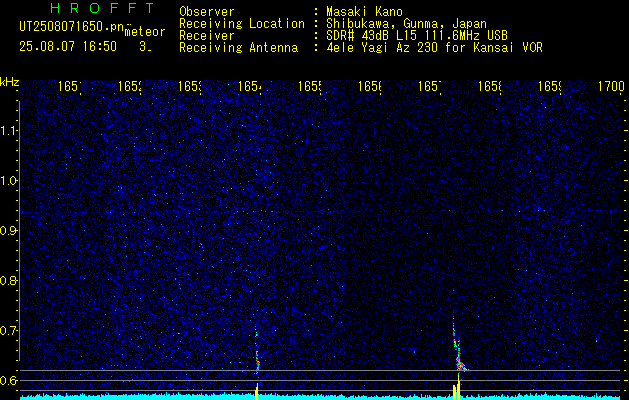Screen dimensions: 629x400
Task: Click the 0.9 frequency axis label
Action: [x=8, y=231]
